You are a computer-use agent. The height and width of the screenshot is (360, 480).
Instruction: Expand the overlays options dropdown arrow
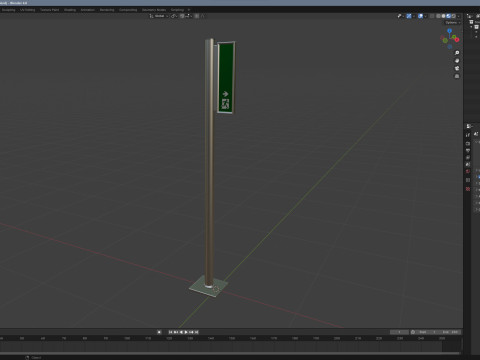point(425,16)
